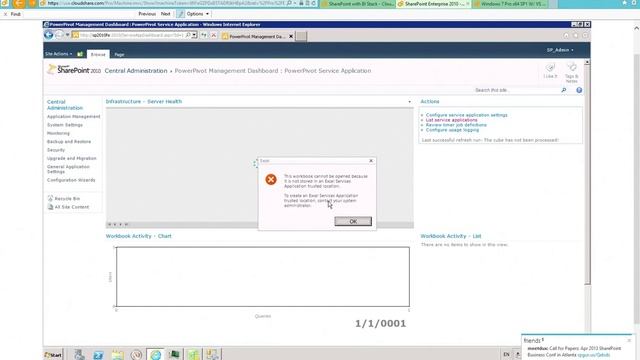Click Configure usage logging link
This screenshot has width=640, height=360.
coord(452,130)
